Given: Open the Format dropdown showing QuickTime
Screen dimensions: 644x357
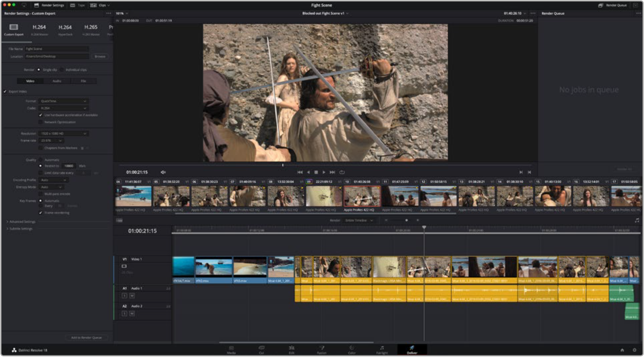Looking at the screenshot, I should click(63, 101).
